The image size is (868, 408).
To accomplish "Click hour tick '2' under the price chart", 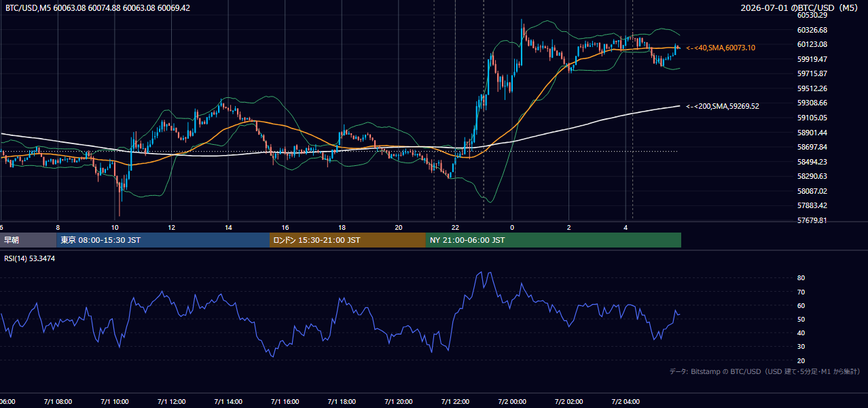I will tap(568, 228).
